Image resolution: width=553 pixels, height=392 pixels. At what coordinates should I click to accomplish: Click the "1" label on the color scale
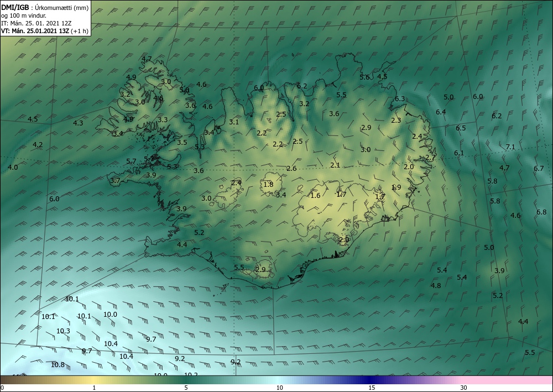coord(94,388)
